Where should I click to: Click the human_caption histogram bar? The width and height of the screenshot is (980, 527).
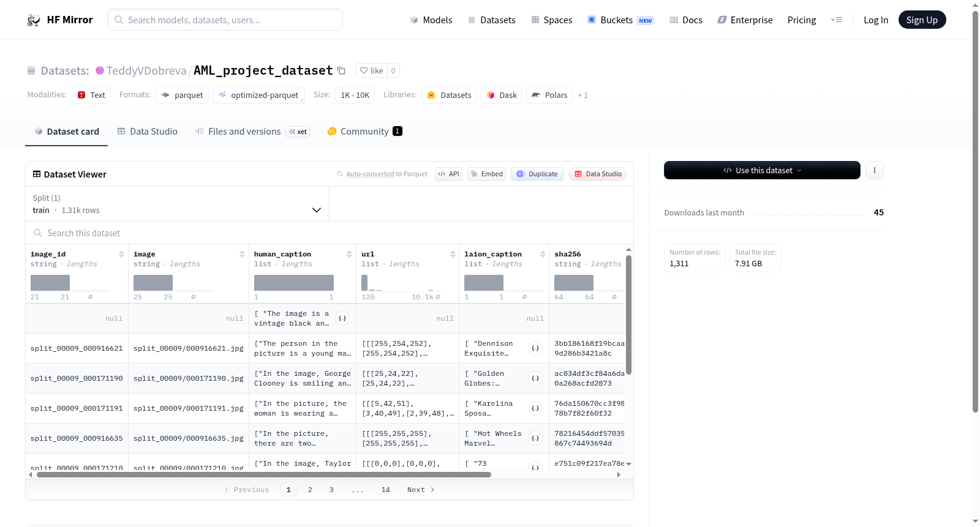click(294, 283)
